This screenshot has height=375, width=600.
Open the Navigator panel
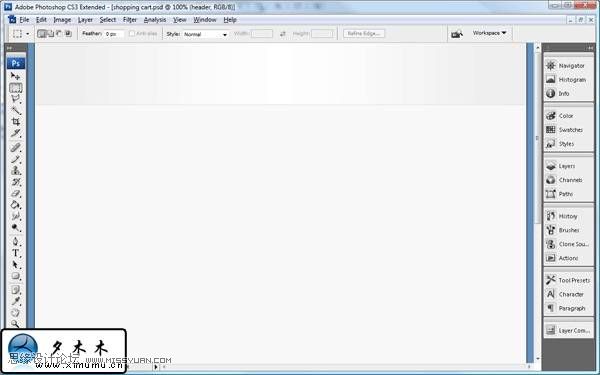569,65
